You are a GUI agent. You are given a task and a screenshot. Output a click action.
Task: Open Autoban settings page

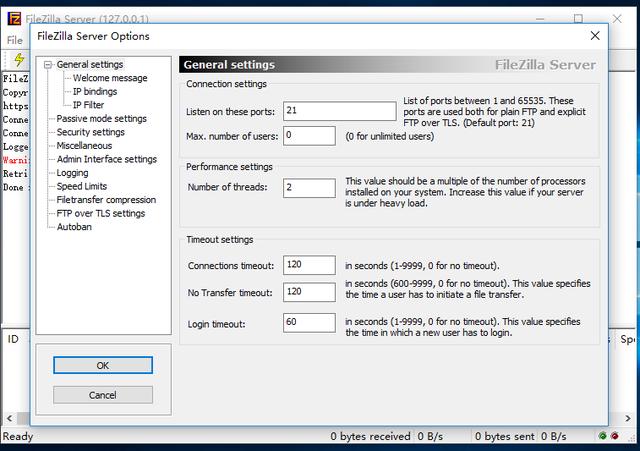[74, 227]
